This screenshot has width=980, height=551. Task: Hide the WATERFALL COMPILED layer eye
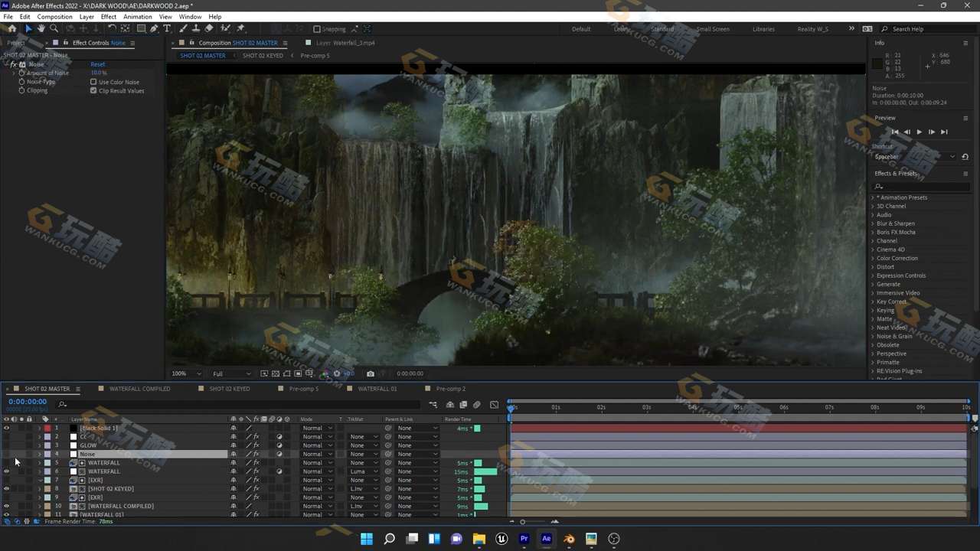click(7, 506)
